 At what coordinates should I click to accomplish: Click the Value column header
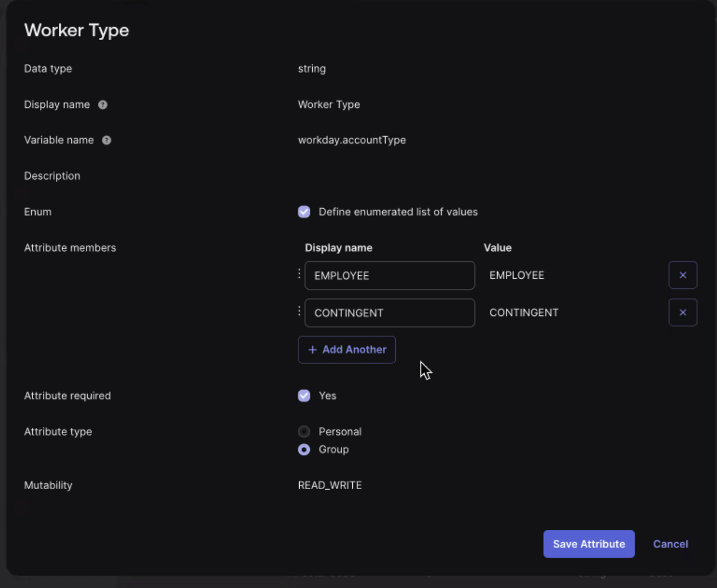point(497,248)
